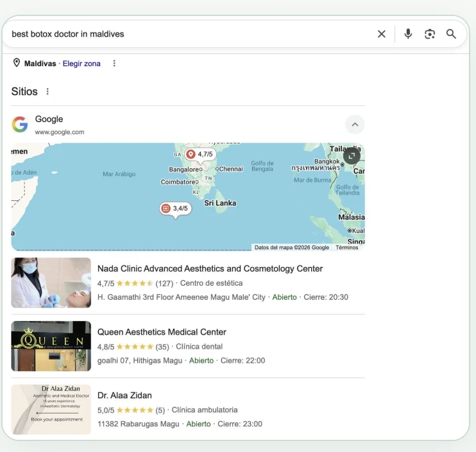
Task: Click the location pin icon beside Maldivas
Action: [x=17, y=63]
